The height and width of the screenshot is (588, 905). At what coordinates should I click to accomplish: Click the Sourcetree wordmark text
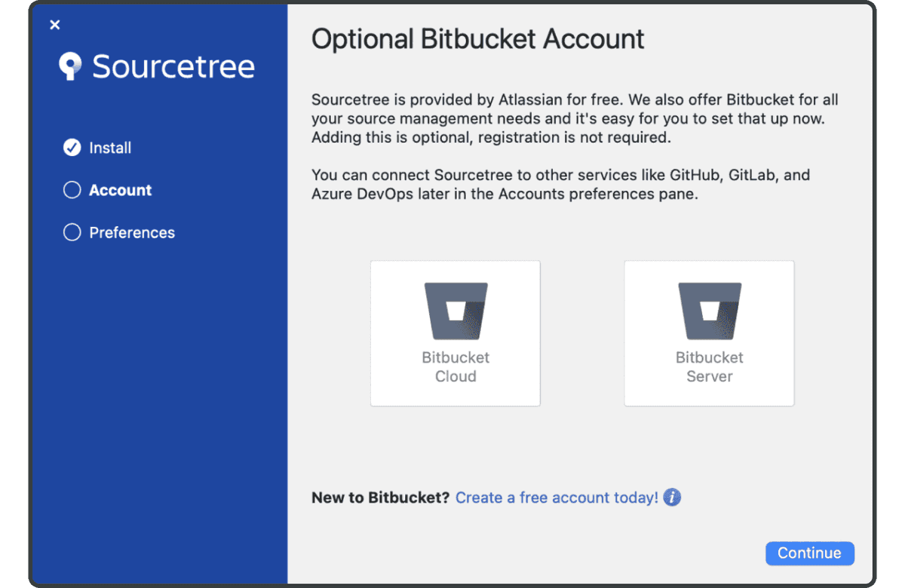click(x=173, y=66)
